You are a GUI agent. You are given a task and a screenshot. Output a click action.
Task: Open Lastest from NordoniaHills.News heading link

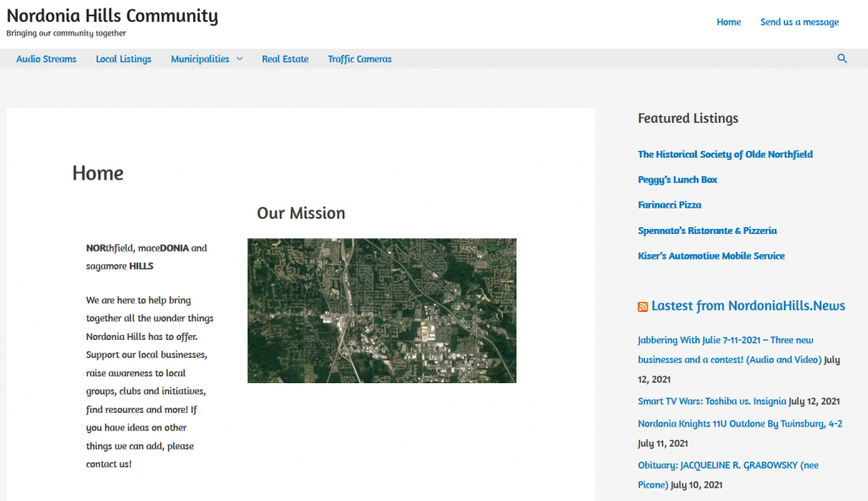click(x=748, y=306)
